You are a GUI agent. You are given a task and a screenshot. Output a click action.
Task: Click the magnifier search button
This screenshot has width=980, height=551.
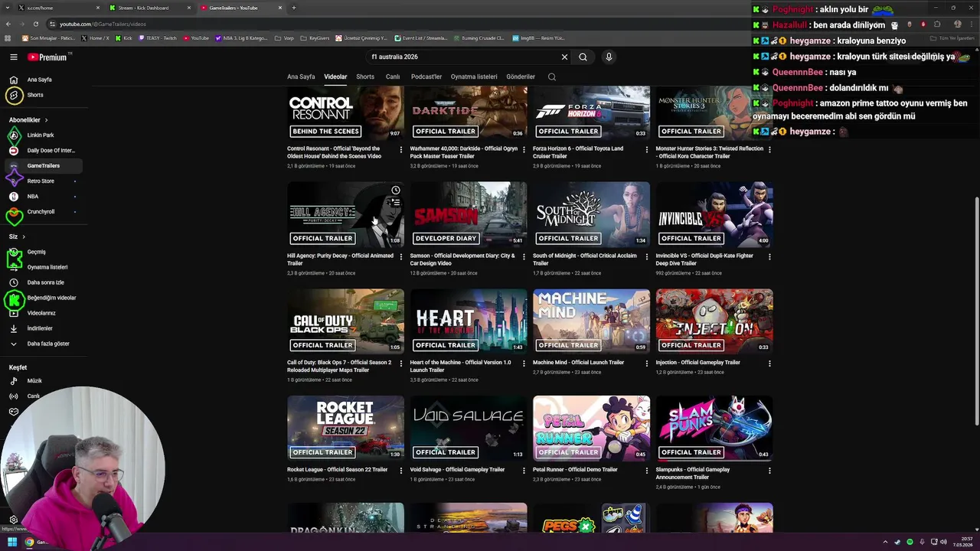click(x=583, y=57)
